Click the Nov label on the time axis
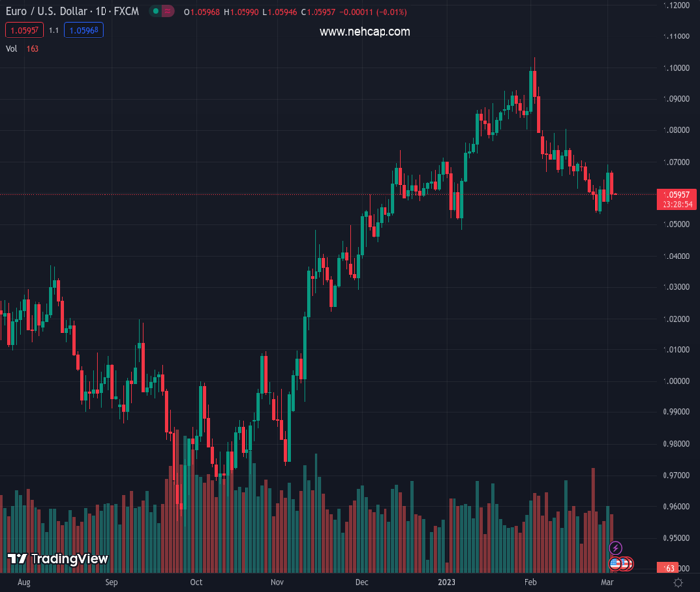Viewport: 700px width, 592px height. point(277,583)
